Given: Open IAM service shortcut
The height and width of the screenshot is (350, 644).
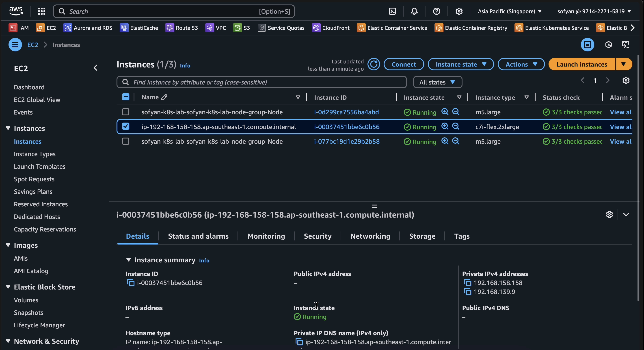Looking at the screenshot, I should 19,28.
